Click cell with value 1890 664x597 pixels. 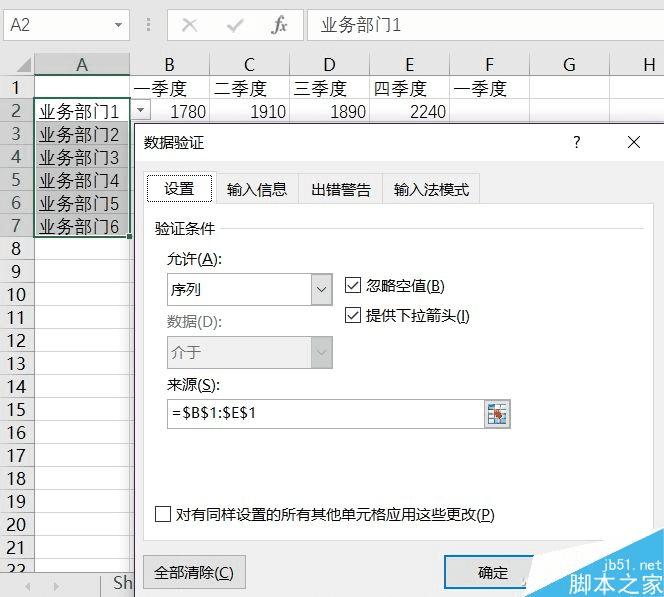pyautogui.click(x=329, y=111)
